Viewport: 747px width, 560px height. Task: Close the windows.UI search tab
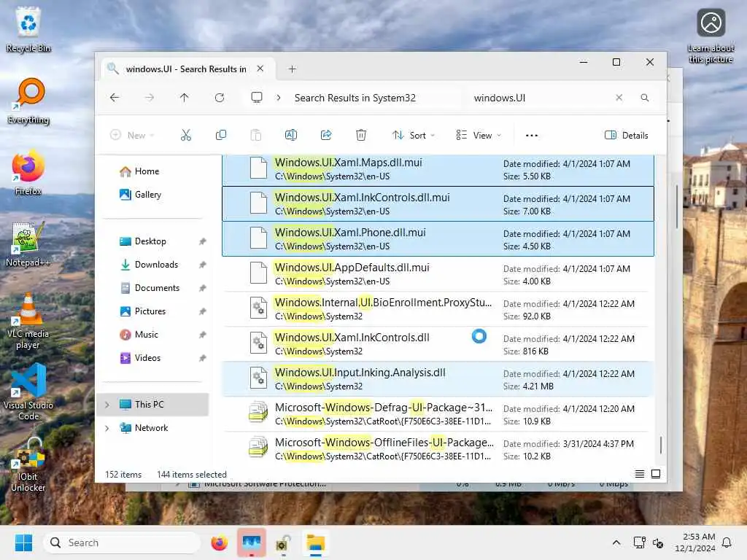[260, 69]
